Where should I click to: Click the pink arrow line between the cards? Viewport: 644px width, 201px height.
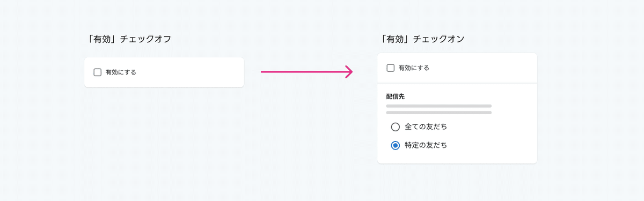pyautogui.click(x=303, y=72)
